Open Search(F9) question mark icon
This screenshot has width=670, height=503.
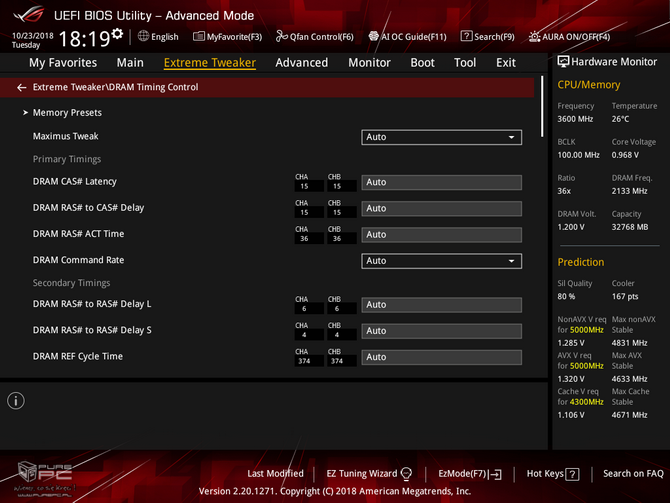(x=467, y=36)
